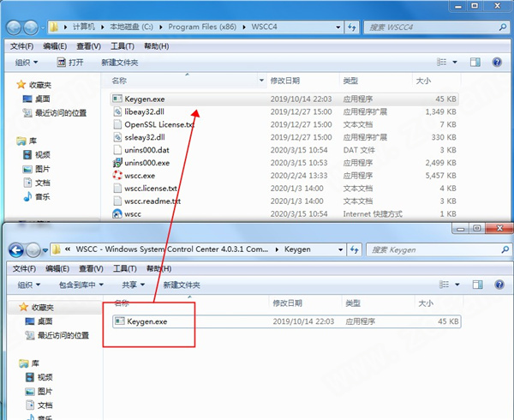The width and height of the screenshot is (514, 420).
Task: Select the wscc.exe application icon
Action: tap(117, 176)
